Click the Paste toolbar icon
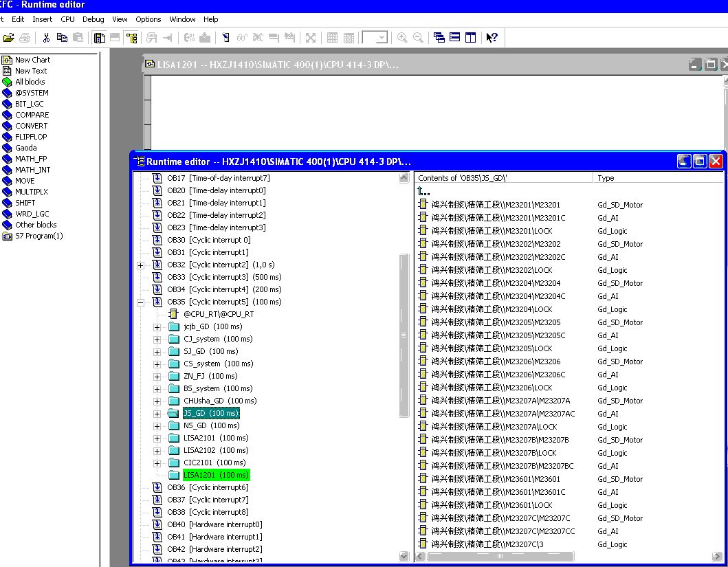 pos(78,38)
